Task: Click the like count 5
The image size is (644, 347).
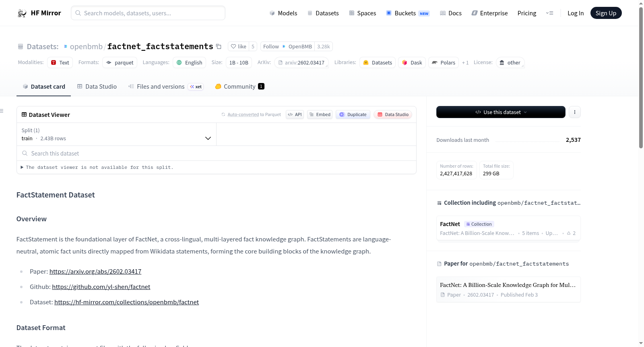Action: (253, 46)
